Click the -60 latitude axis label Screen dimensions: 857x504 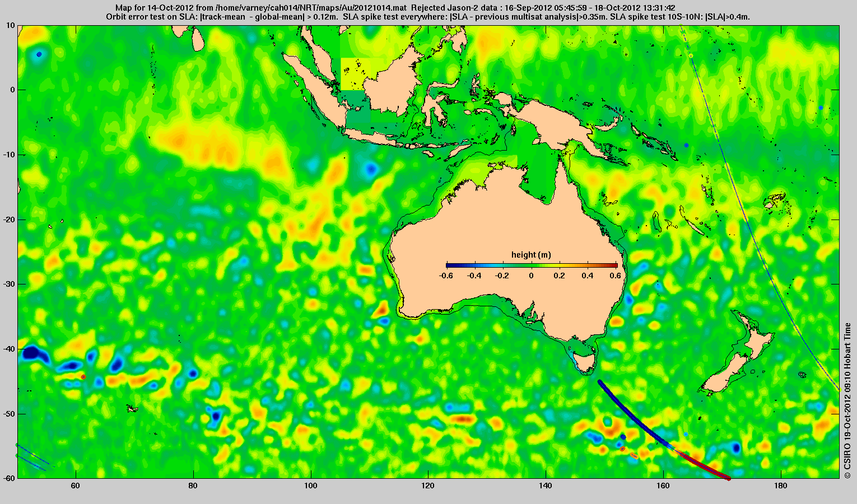[x=9, y=478]
